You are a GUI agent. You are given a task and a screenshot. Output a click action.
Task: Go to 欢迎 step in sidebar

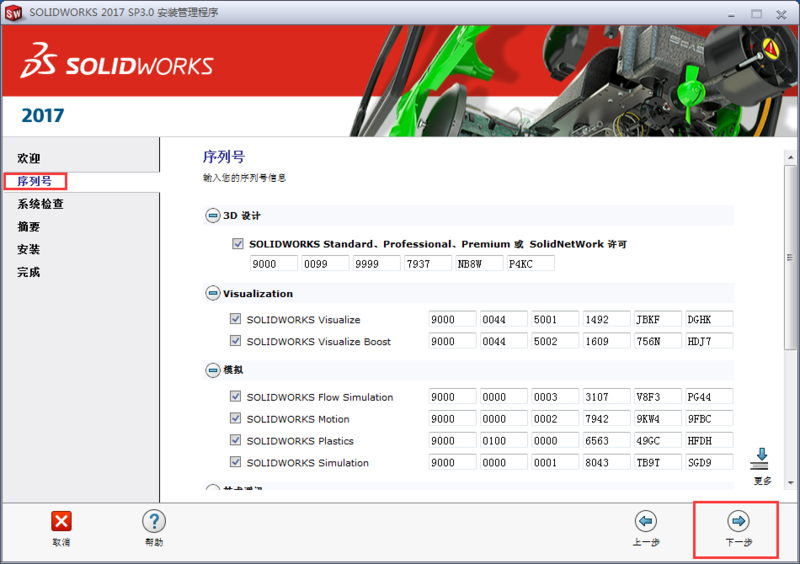(x=29, y=159)
